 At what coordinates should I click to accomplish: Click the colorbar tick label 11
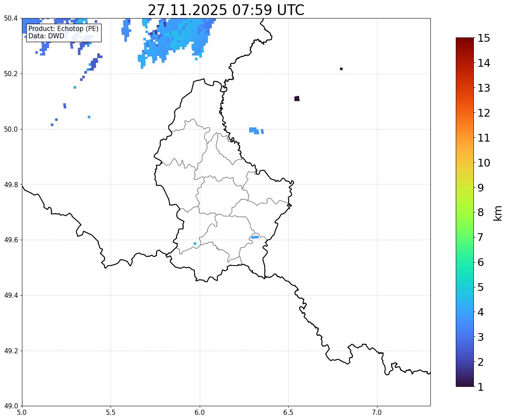484,138
